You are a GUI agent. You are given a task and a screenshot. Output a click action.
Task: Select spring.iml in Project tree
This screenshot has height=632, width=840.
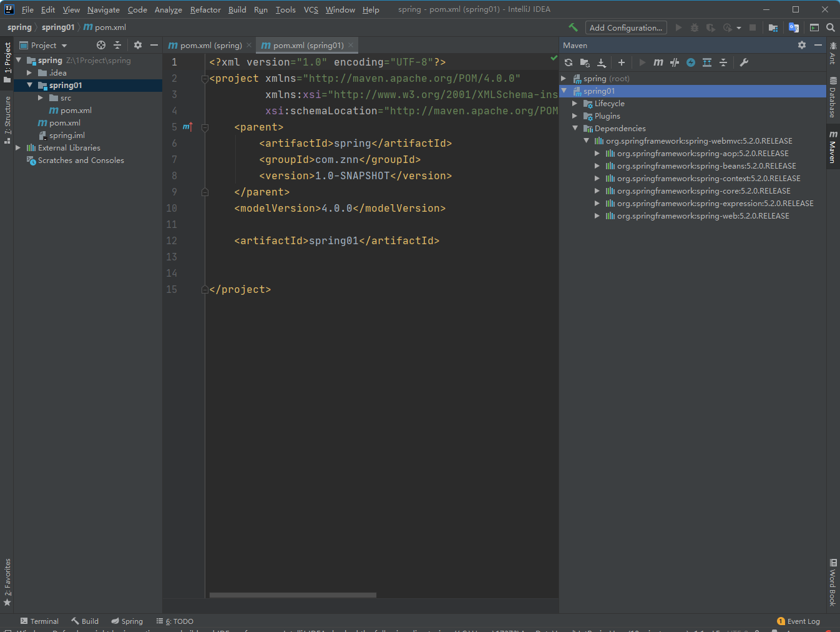pos(67,136)
